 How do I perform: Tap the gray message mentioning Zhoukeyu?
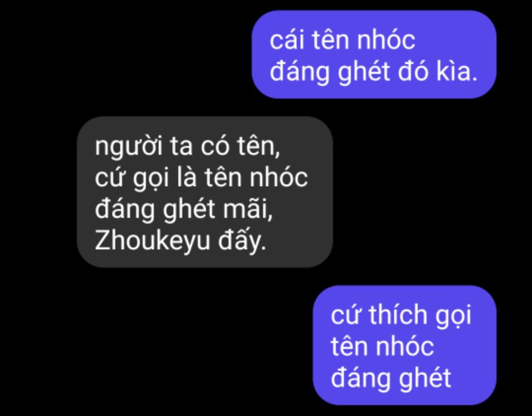coord(205,192)
